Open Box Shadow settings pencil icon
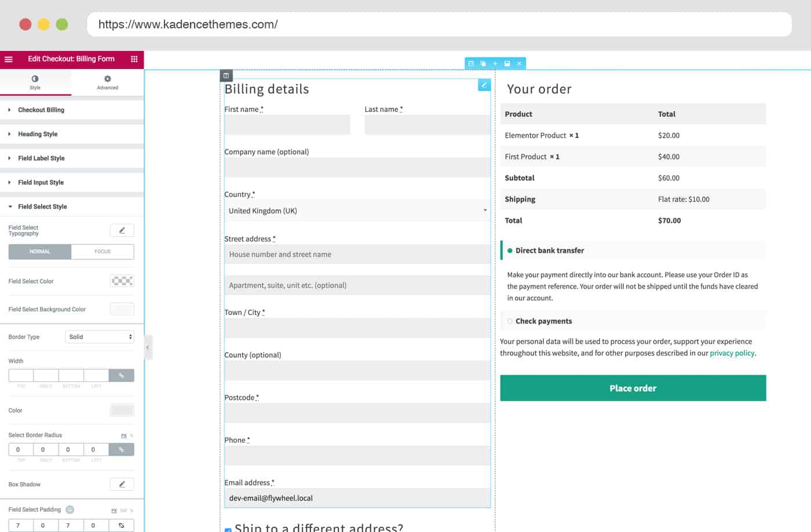 point(122,484)
